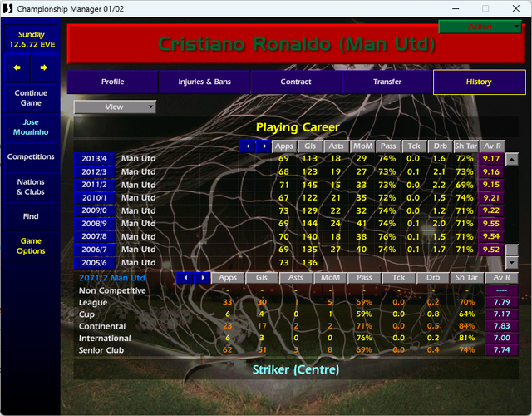Select the 2013/4 season row
Viewport: 532px width, 416px height.
tap(94, 159)
